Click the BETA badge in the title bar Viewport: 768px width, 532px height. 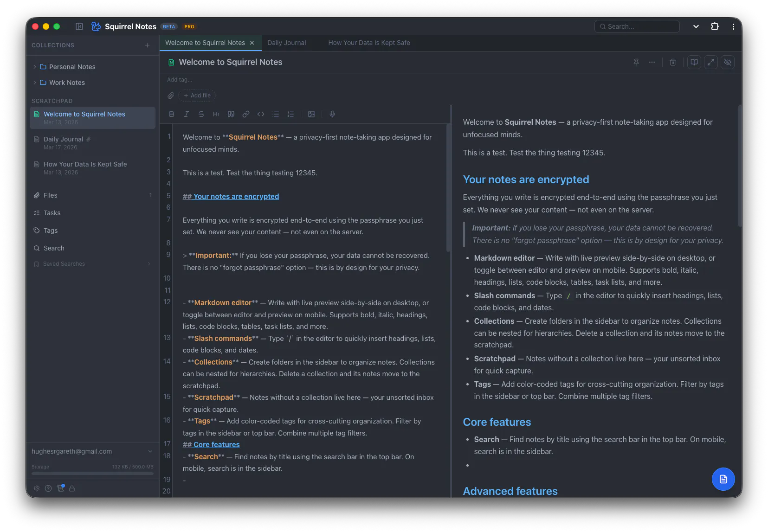click(169, 26)
